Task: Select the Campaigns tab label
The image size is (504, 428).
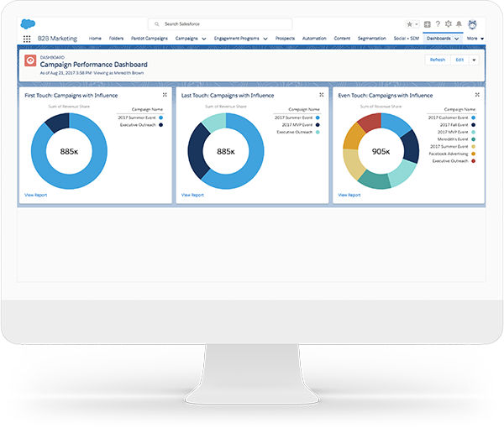Action: click(186, 39)
